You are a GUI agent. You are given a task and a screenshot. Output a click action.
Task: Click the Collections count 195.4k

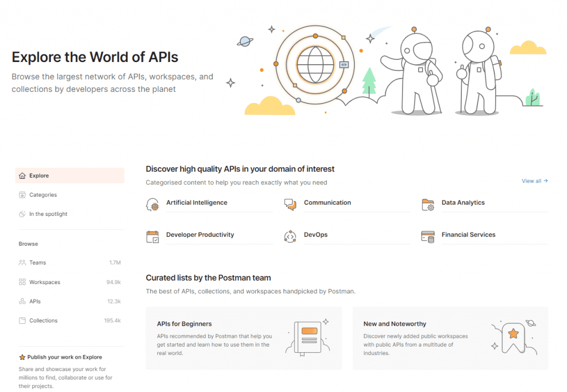112,321
